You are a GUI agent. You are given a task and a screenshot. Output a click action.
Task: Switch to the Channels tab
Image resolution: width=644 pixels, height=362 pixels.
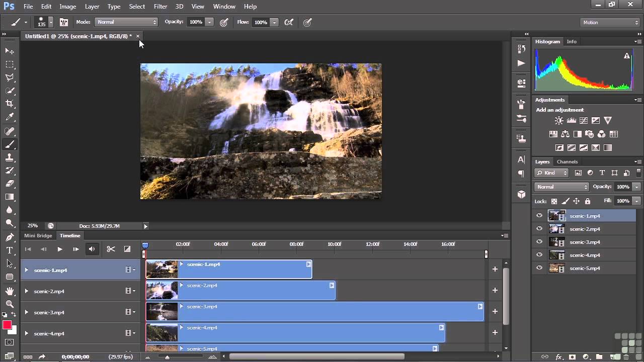(567, 162)
